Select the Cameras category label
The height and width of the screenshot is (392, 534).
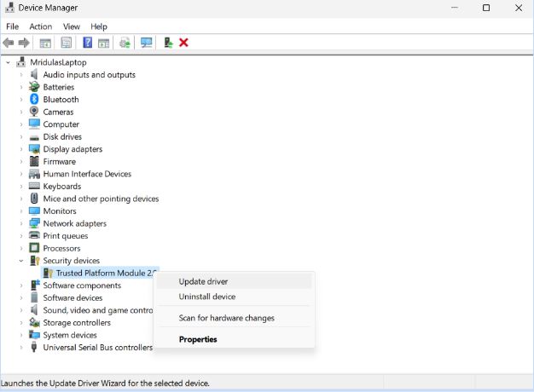[58, 112]
